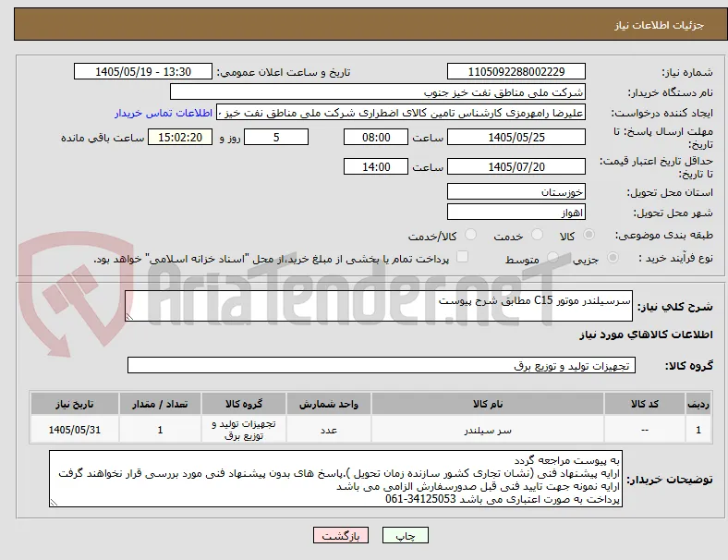Click the quantity cell showing 1
Screen dimensions: 728x560
click(x=160, y=430)
